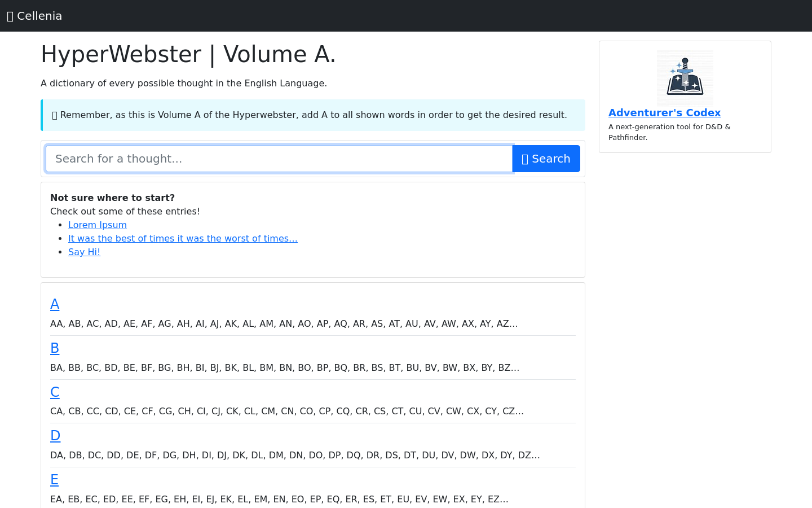Click the 'Not sure where to start?' text
The height and width of the screenshot is (508, 812).
point(112,198)
